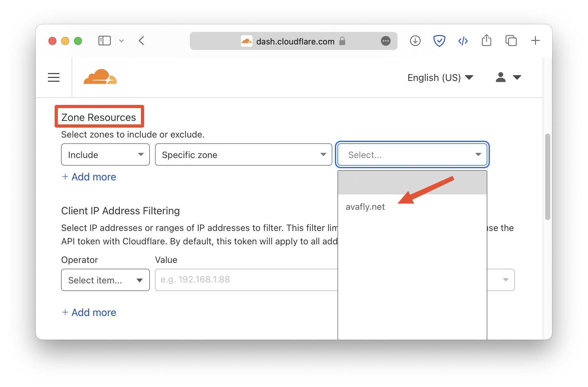Open the user account profile menu

click(508, 77)
